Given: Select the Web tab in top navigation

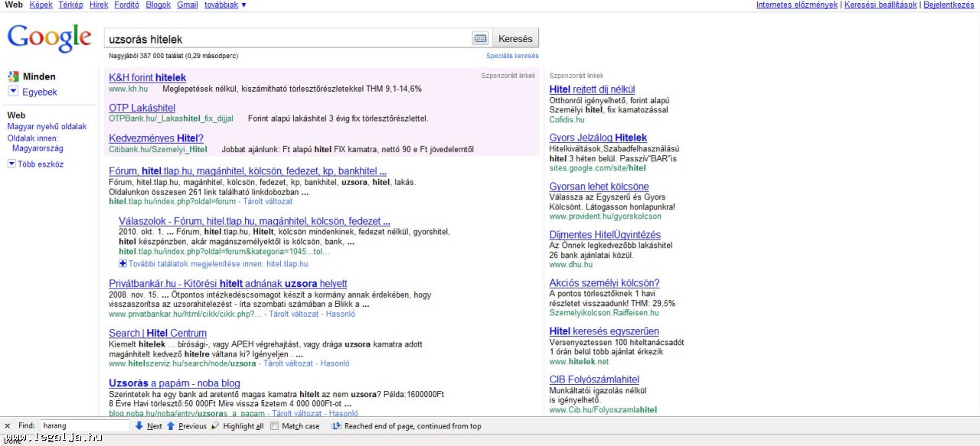Looking at the screenshot, I should 14,5.
